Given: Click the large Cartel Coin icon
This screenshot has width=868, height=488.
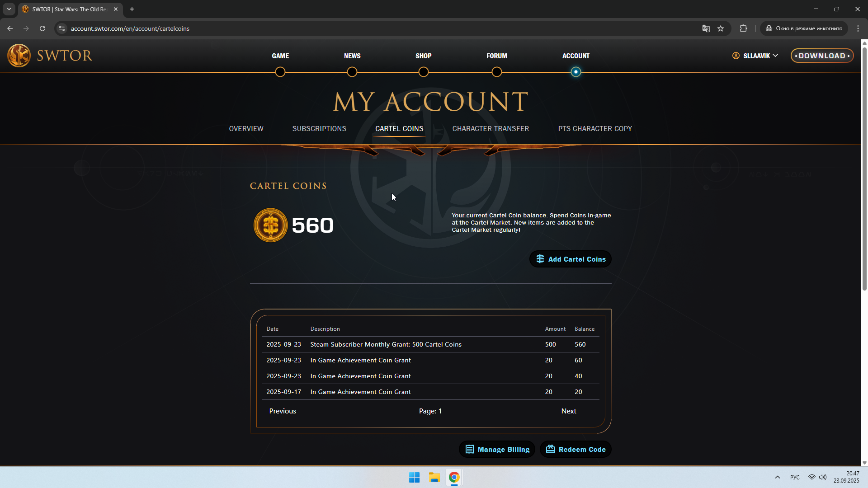Looking at the screenshot, I should (x=270, y=225).
